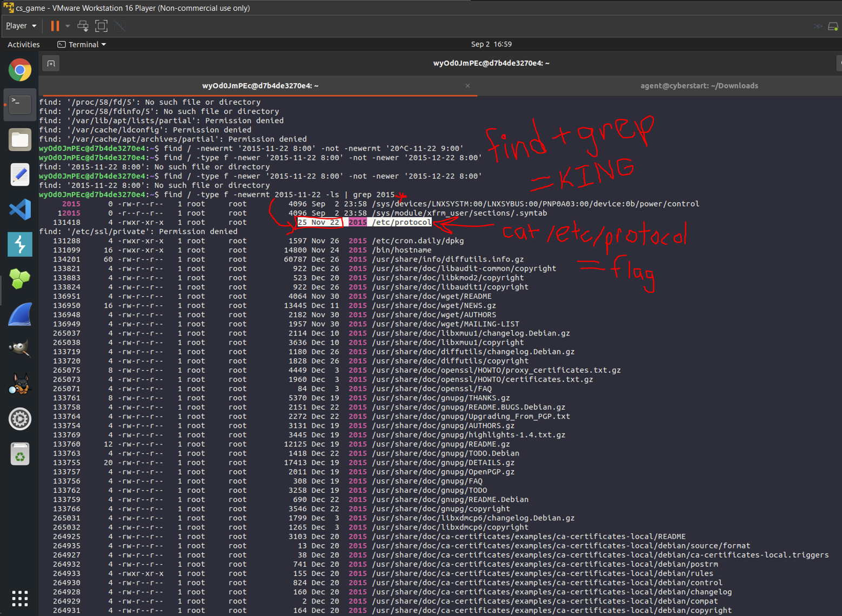Viewport: 842px width, 616px height.
Task: Click the libkmod2/copyright path
Action: (x=448, y=278)
